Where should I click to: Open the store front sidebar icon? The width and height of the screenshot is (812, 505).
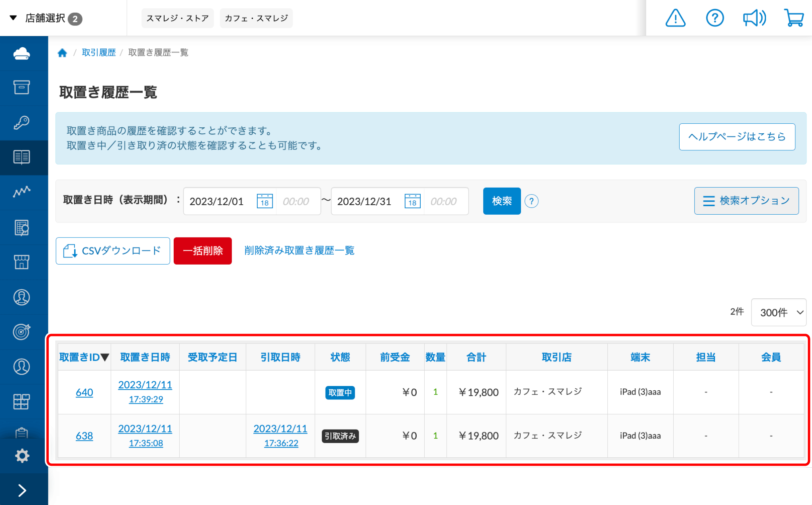click(x=22, y=262)
